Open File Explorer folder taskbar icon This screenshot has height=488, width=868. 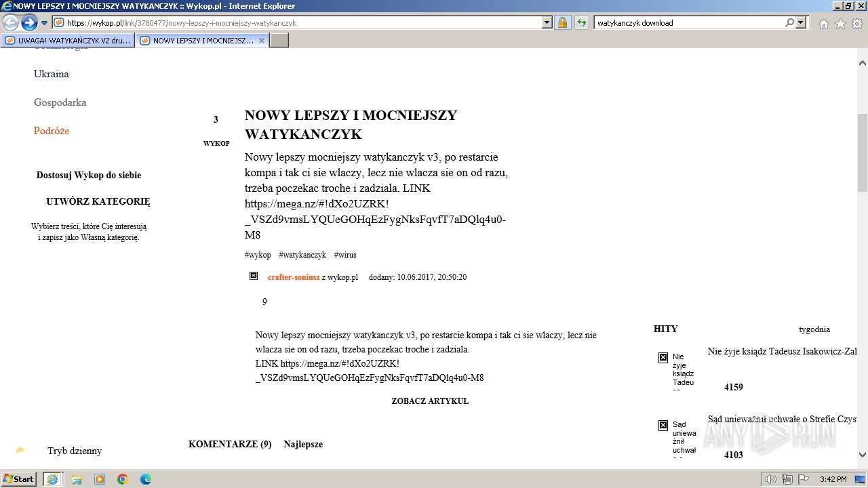point(77,479)
